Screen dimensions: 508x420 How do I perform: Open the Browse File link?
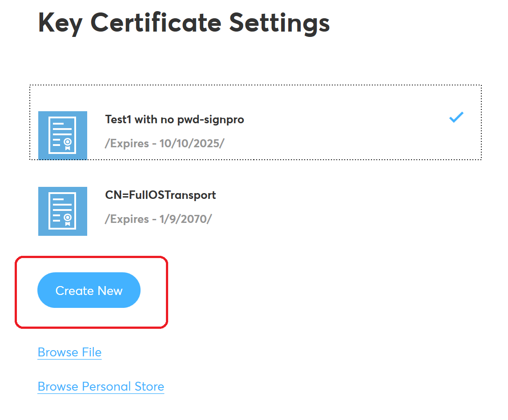click(x=69, y=352)
